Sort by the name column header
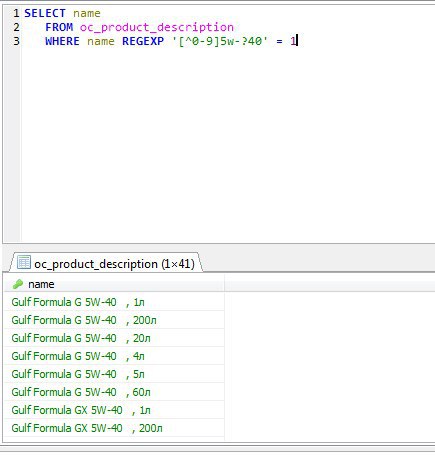The width and height of the screenshot is (435, 460). pyautogui.click(x=114, y=284)
